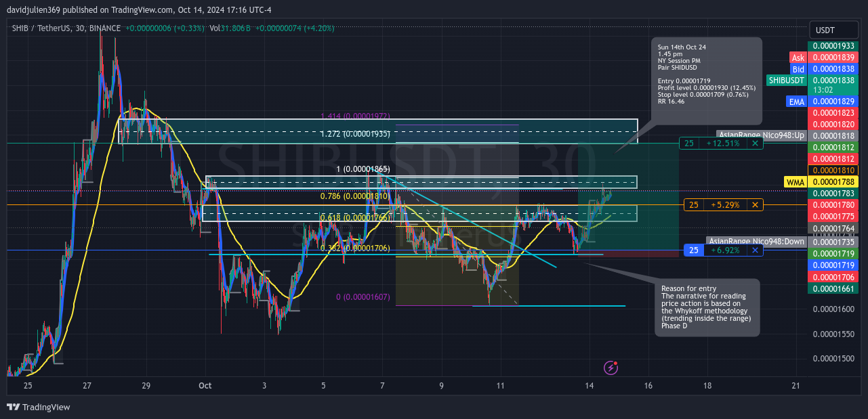Open the 'Reason for entry' note box

[x=707, y=307]
